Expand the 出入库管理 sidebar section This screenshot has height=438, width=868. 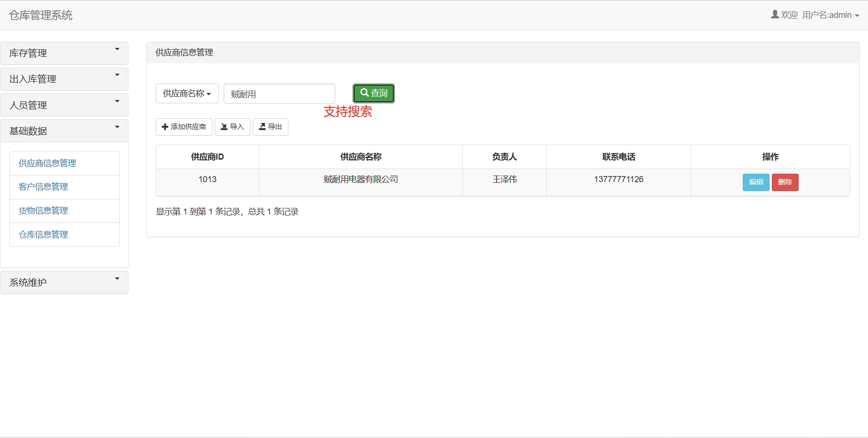pyautogui.click(x=64, y=79)
